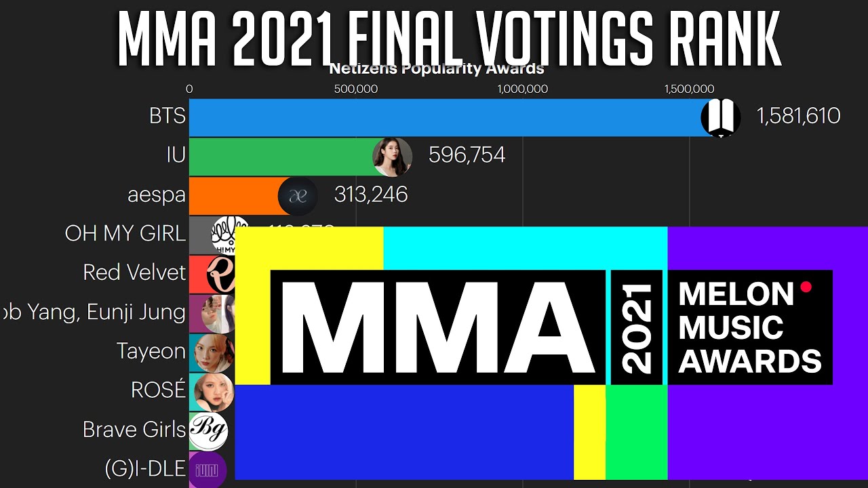Select the aespa artist label
The height and width of the screenshot is (488, 868).
pyautogui.click(x=157, y=195)
